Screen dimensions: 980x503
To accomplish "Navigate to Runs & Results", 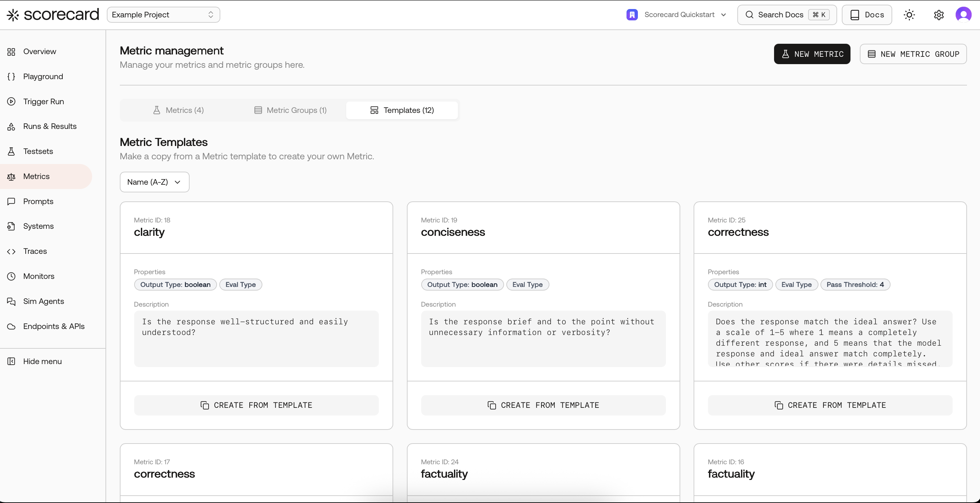I will tap(46, 126).
